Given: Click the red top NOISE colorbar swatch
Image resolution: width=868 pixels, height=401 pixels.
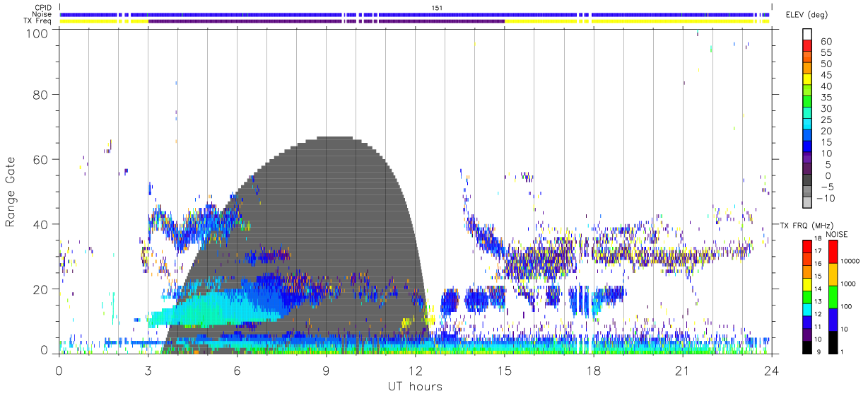Looking at the screenshot, I should (x=834, y=251).
